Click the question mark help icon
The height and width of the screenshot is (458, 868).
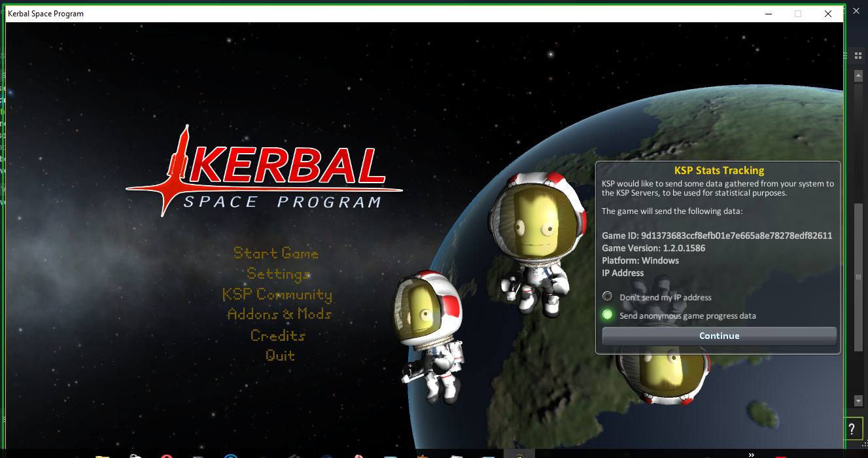[x=852, y=429]
